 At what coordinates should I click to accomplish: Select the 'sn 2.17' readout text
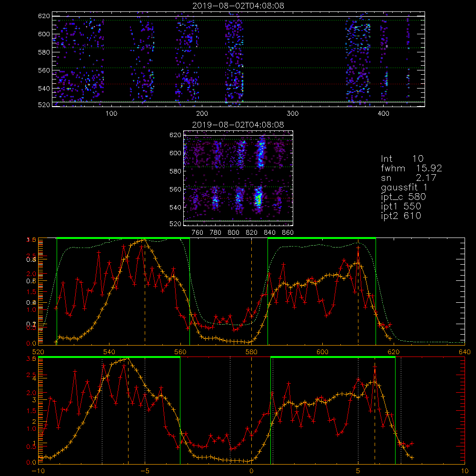tap(408, 178)
